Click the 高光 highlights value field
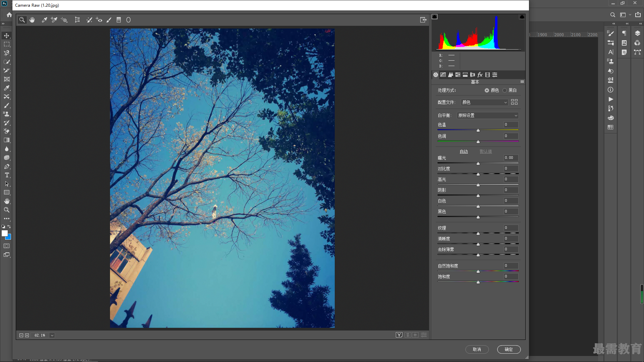 511,179
